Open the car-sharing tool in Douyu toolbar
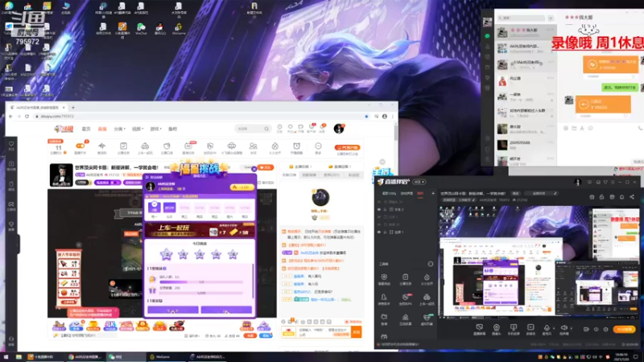Viewport: 644px width, 362px height. coord(145,146)
